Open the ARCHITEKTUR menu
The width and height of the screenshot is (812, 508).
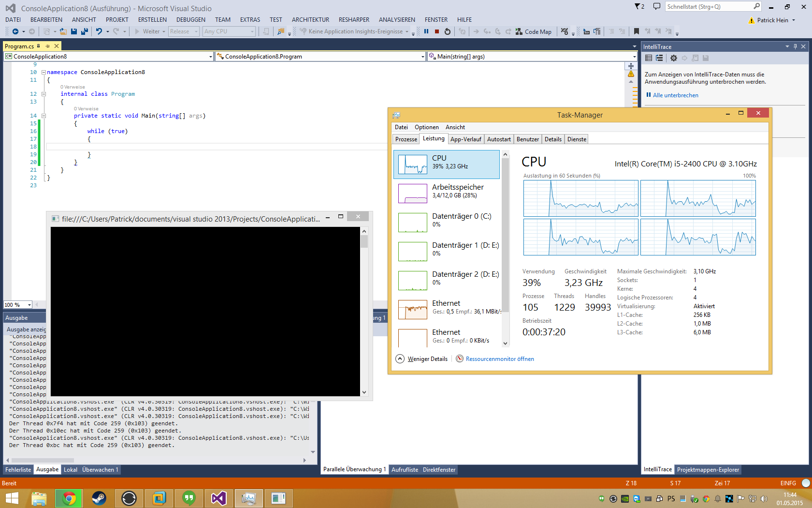tap(310, 20)
